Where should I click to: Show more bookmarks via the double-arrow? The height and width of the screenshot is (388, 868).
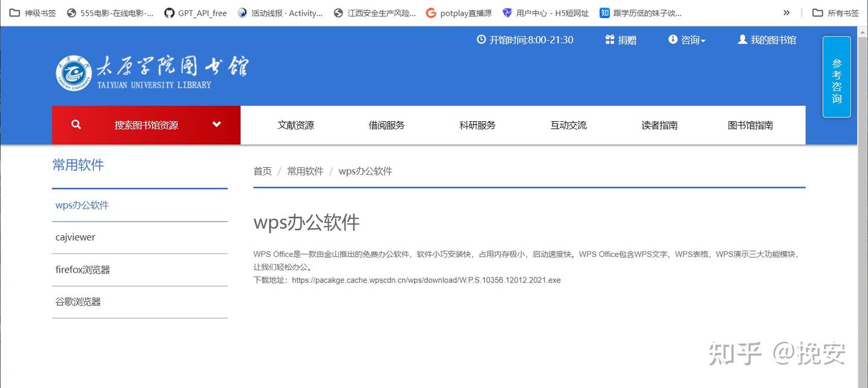click(x=786, y=13)
